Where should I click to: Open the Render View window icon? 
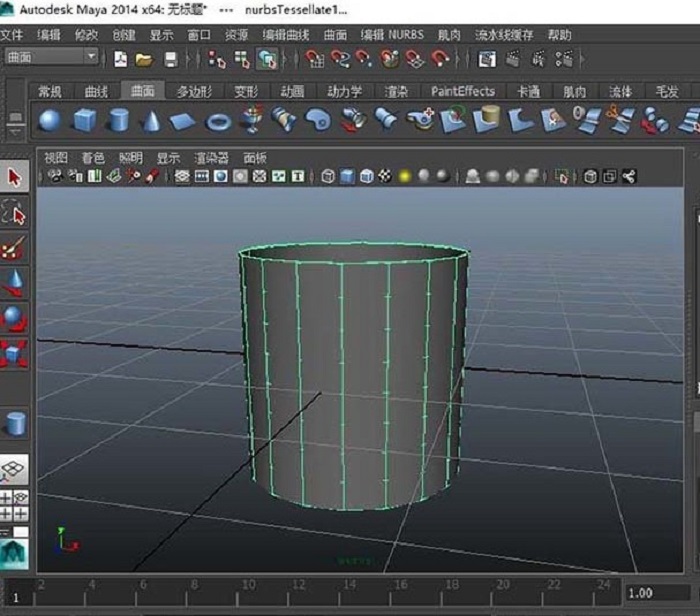pos(487,59)
